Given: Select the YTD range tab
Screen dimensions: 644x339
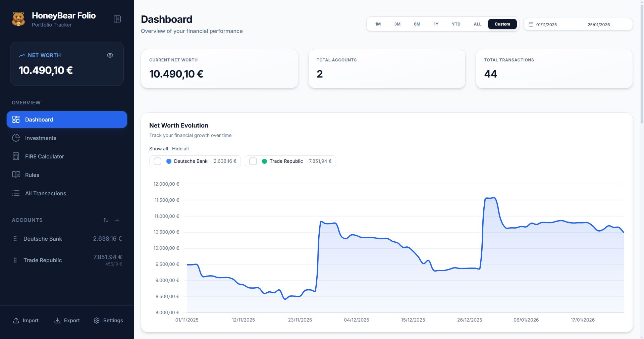Looking at the screenshot, I should [x=456, y=24].
